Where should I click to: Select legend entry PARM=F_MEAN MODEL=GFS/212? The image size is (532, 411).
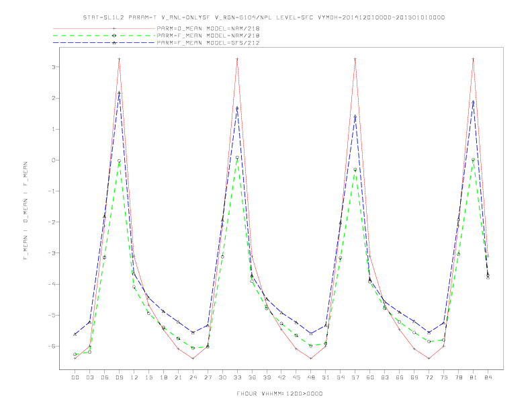[x=208, y=43]
